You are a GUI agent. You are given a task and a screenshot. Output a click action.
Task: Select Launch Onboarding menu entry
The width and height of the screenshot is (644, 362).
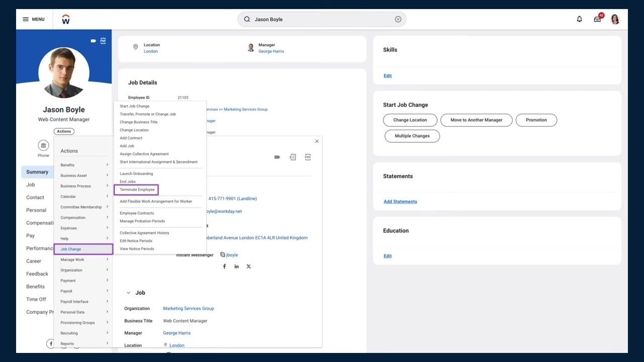pyautogui.click(x=136, y=173)
